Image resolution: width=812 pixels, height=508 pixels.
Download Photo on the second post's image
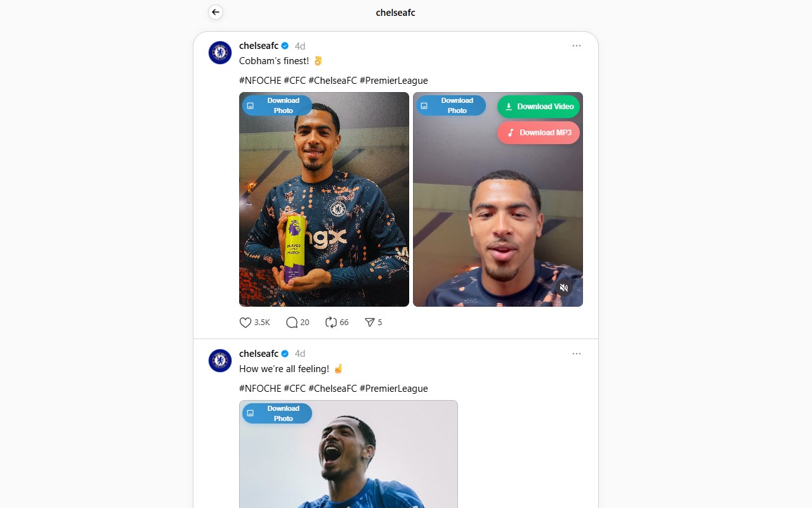[x=277, y=413]
